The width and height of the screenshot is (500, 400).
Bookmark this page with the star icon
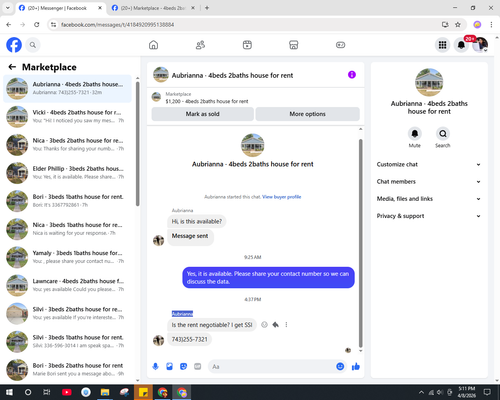(x=458, y=25)
